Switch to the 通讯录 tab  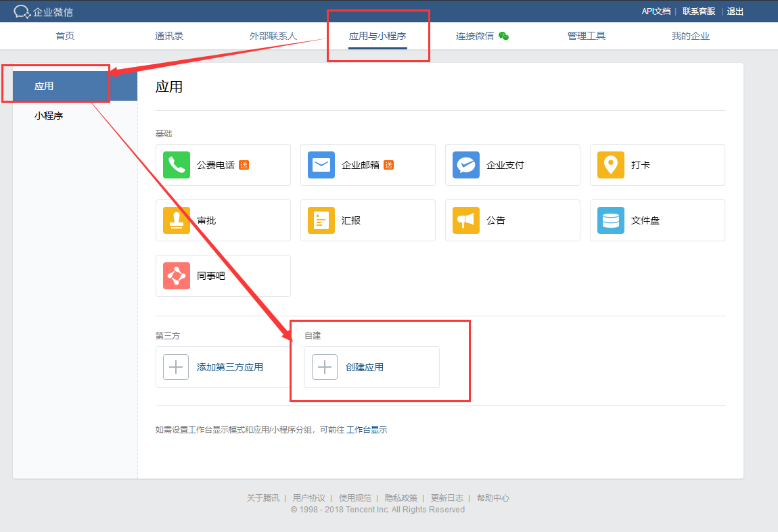coord(169,36)
